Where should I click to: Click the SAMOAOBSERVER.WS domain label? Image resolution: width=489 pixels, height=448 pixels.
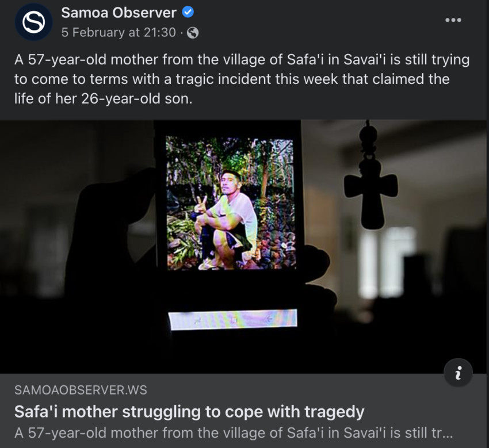tap(81, 390)
